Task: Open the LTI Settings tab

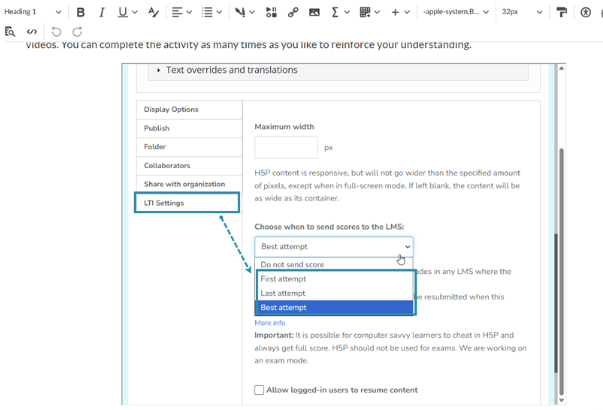Action: point(187,203)
